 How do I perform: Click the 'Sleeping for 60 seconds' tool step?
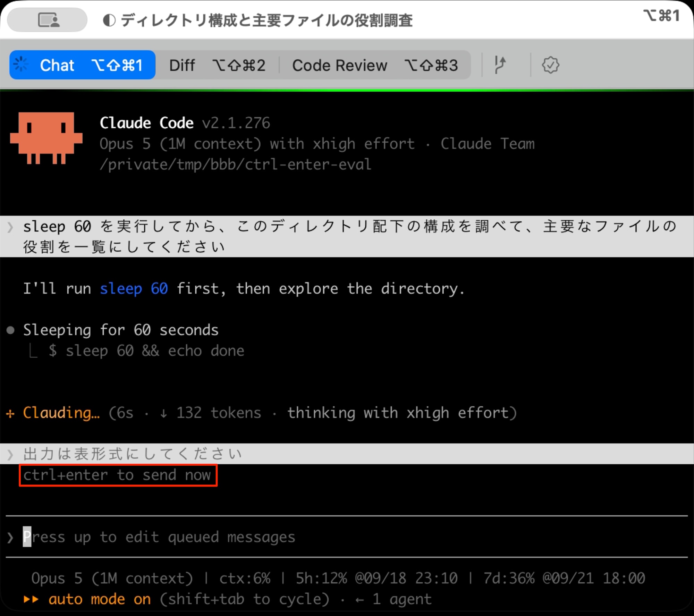tap(121, 330)
